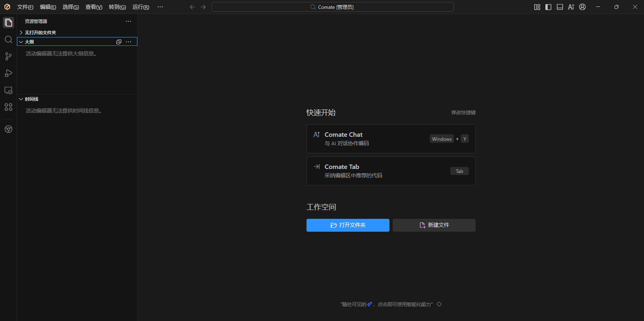Screen dimensions: 644x321
Task: Click the Collapse All icon in outline header
Action: click(119, 42)
